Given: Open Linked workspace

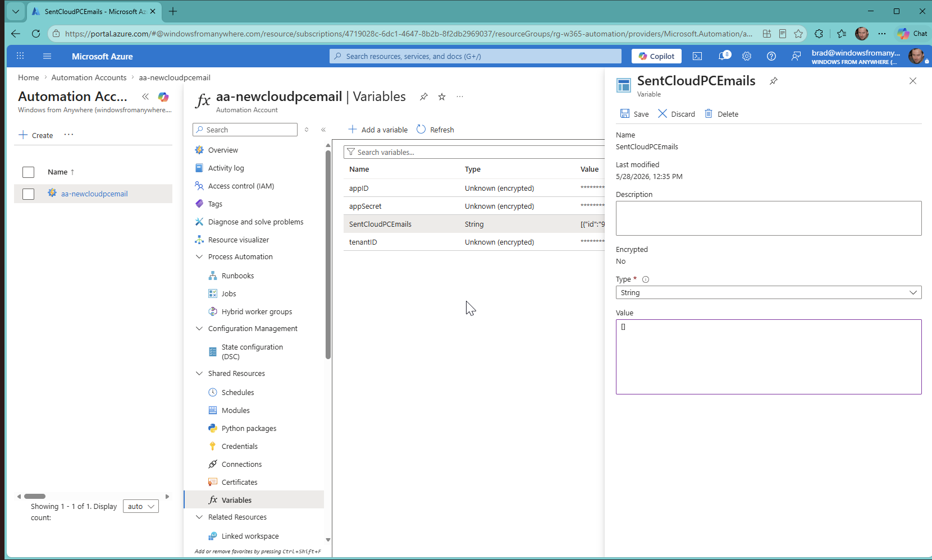Looking at the screenshot, I should (250, 536).
